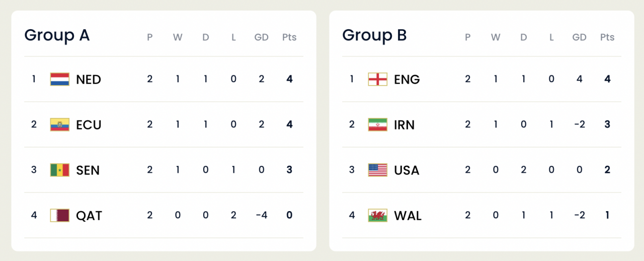Click the Ecuador flag icon
Screen dimensions: 644x261
[59, 124]
